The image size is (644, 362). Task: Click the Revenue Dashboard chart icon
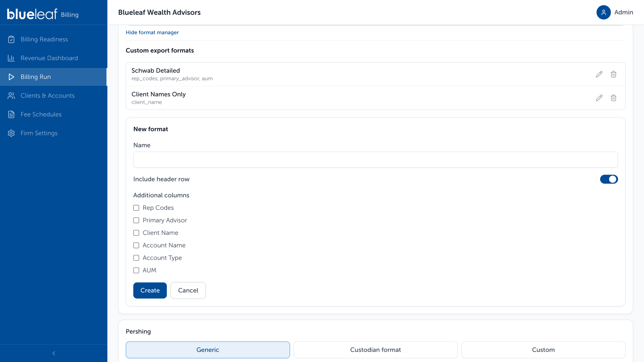pos(11,58)
